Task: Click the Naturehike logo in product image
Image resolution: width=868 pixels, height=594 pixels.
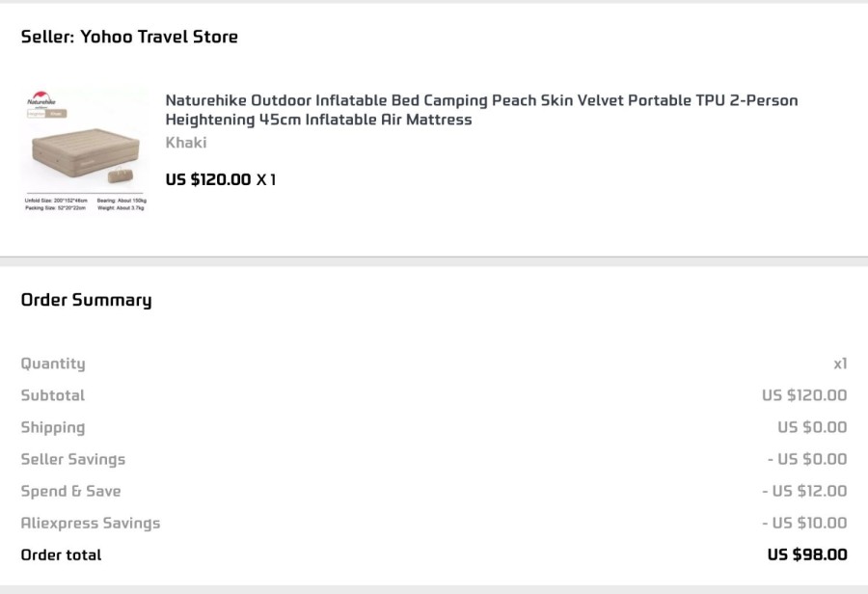Action: (x=41, y=98)
